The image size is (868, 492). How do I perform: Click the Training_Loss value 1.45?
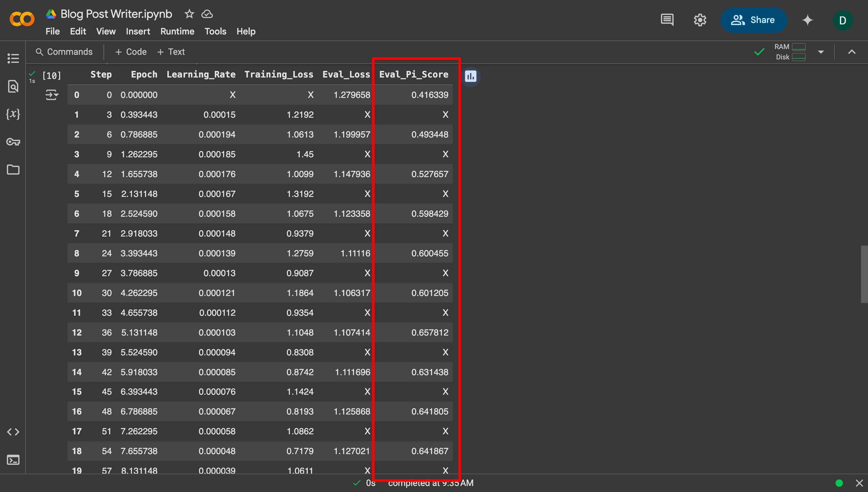[x=305, y=154]
